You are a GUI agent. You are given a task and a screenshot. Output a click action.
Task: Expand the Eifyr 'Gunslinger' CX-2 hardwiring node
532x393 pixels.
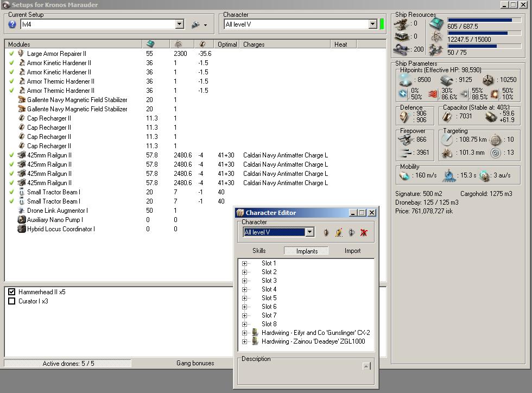244,333
